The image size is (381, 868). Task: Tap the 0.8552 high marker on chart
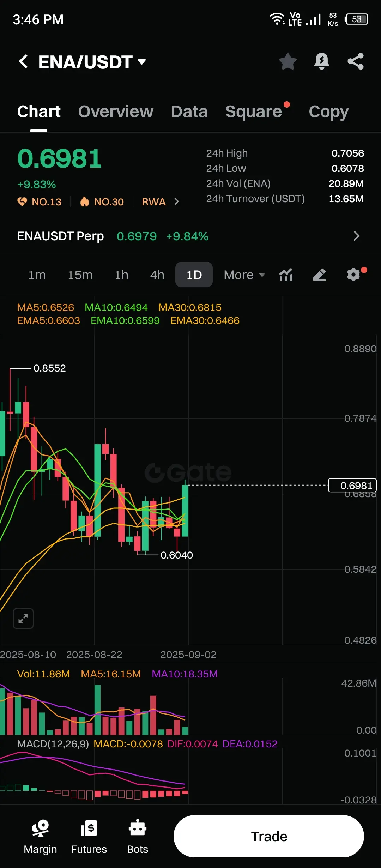[50, 368]
